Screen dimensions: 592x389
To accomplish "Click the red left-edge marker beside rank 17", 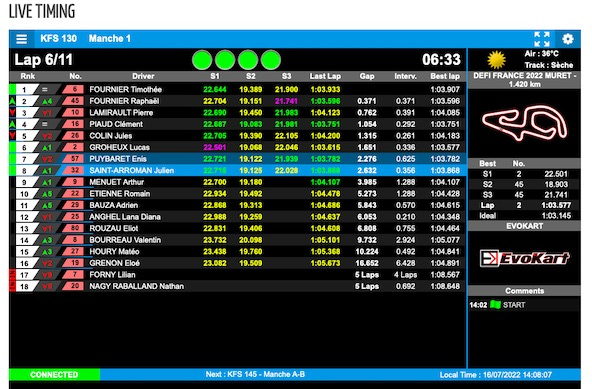I will click(12, 275).
